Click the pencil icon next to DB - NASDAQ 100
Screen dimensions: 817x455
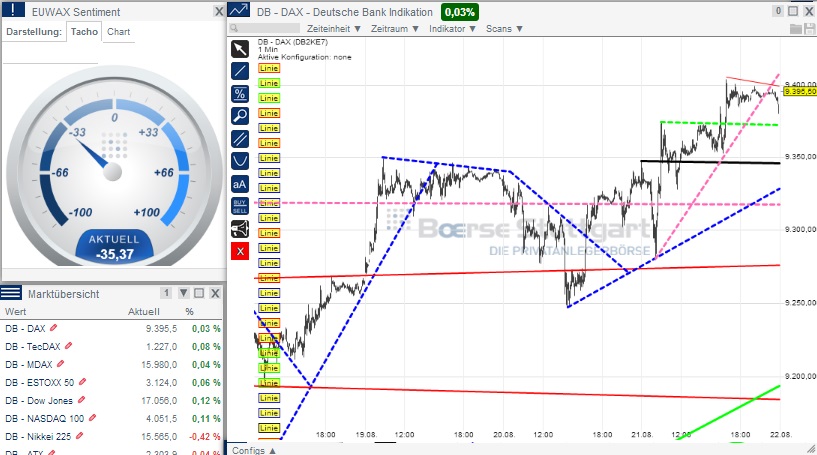tap(92, 417)
